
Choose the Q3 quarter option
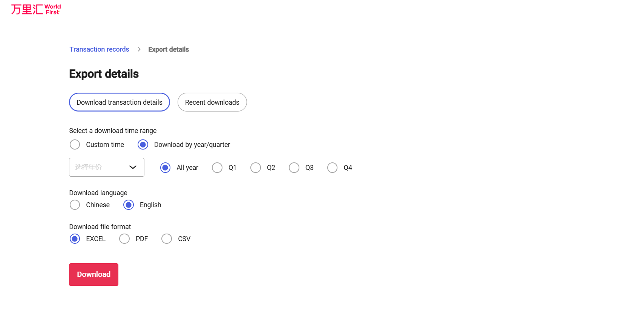tap(294, 168)
